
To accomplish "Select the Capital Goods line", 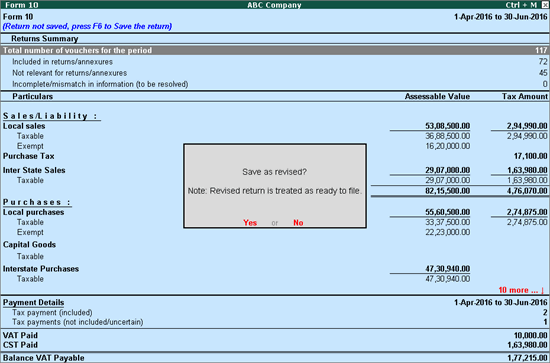I will tap(275, 244).
